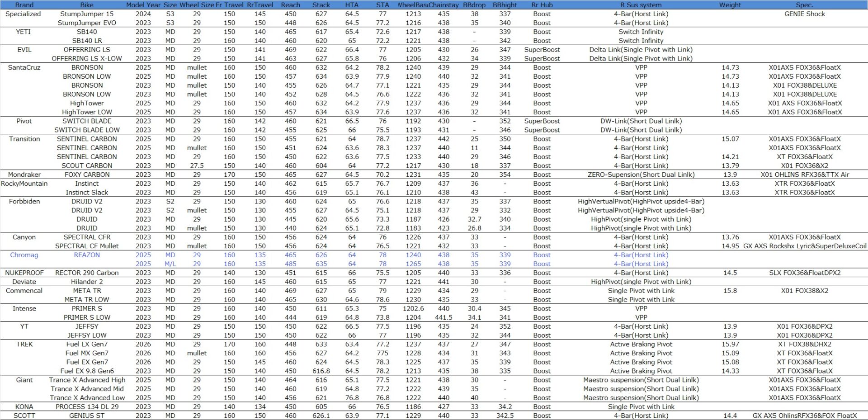Click the R Sus system header cell
Image resolution: width=868 pixels, height=420 pixels.
[641, 5]
